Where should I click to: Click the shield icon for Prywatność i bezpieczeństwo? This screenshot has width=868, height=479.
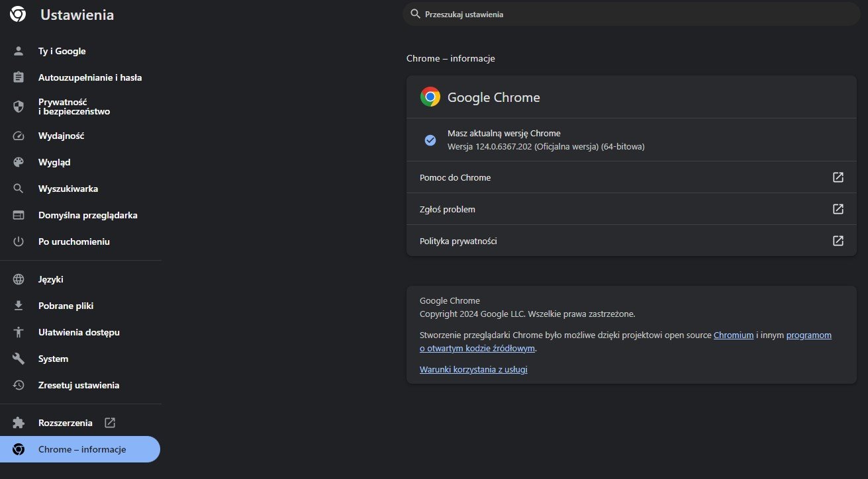click(19, 107)
